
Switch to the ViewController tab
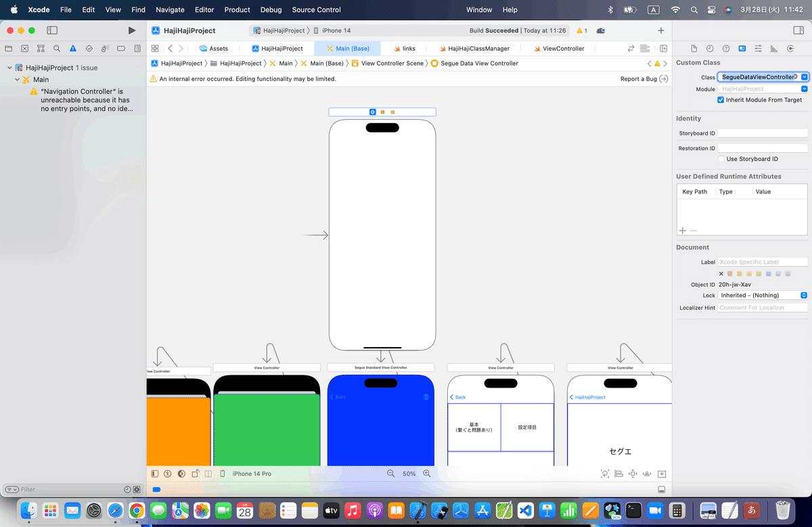558,49
